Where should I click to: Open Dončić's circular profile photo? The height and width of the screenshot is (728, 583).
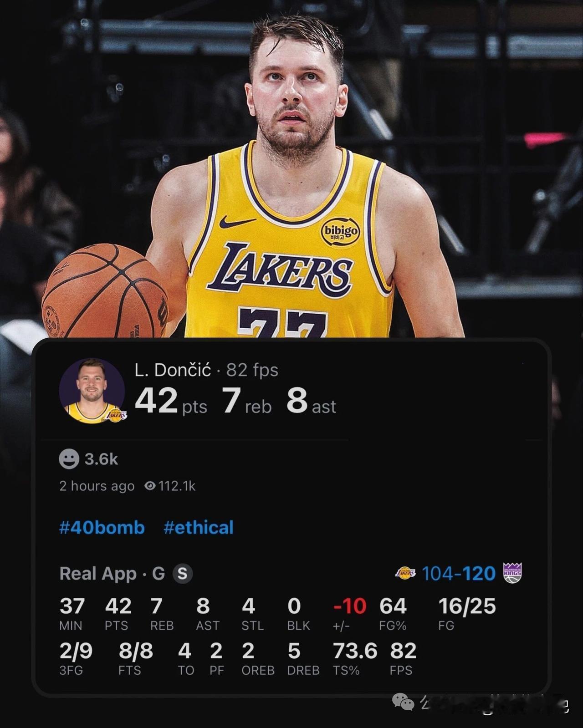pos(92,391)
